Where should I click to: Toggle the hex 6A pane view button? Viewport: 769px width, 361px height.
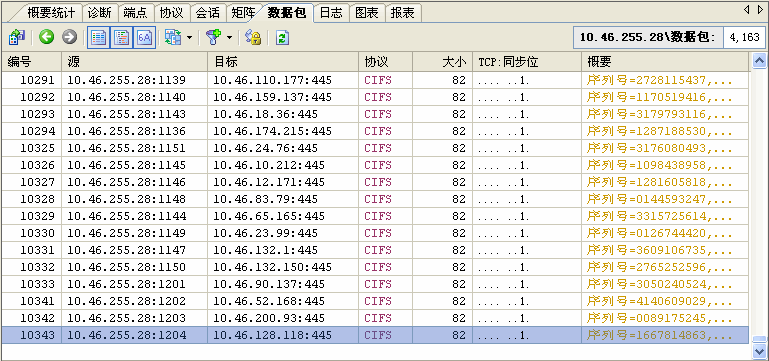coord(144,38)
